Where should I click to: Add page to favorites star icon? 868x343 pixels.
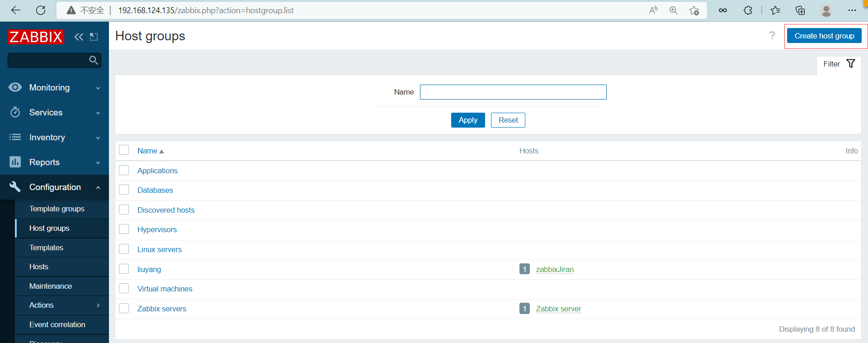click(694, 10)
